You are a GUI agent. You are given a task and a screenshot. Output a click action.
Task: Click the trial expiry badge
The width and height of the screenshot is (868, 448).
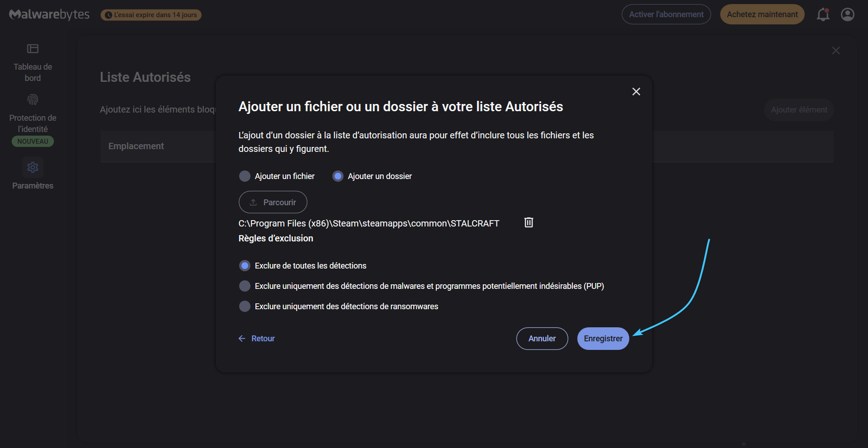click(151, 15)
